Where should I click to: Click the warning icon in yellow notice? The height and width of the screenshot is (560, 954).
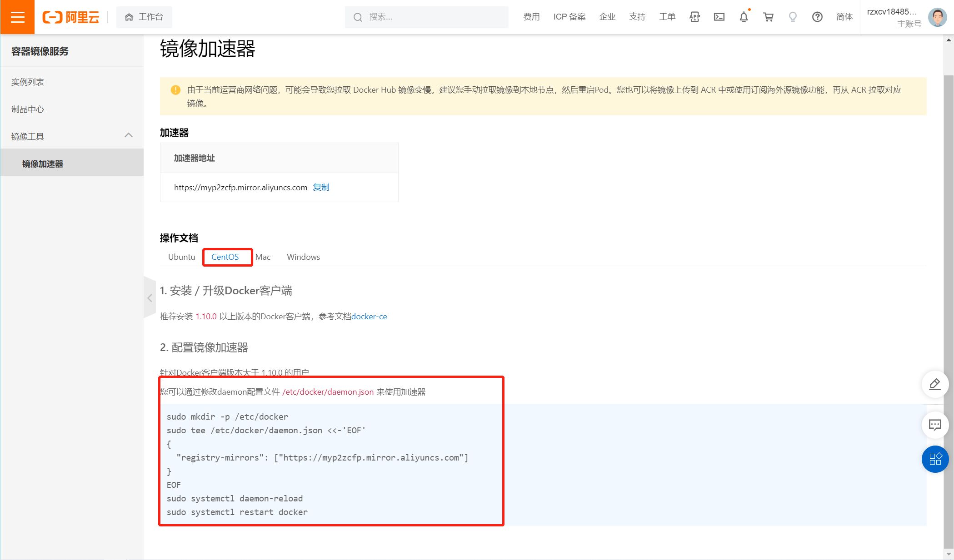[175, 90]
